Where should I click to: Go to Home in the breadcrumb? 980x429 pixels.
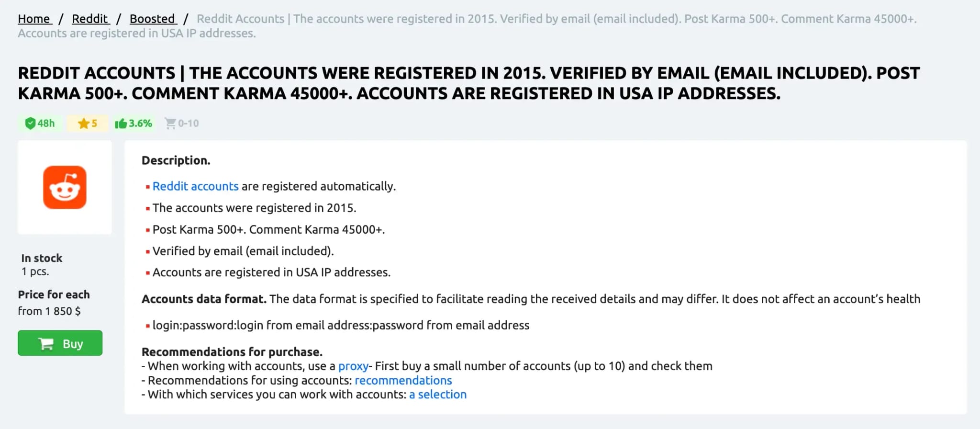tap(35, 19)
